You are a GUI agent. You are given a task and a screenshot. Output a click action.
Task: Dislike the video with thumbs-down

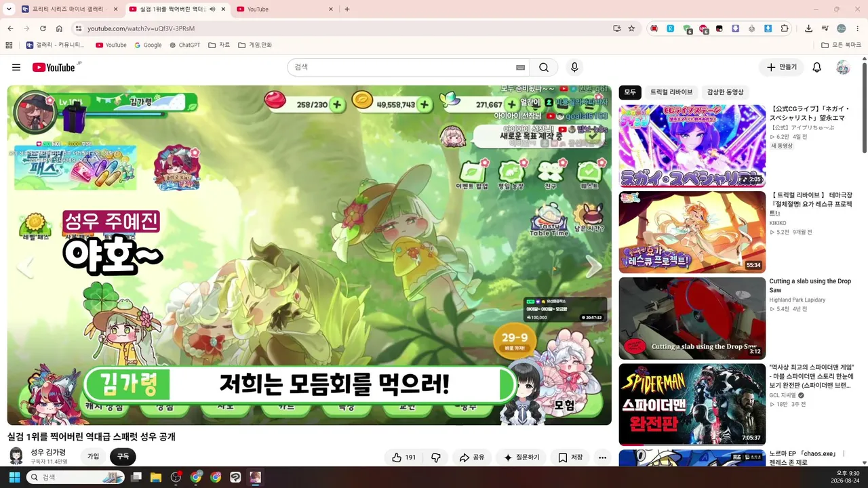(x=436, y=457)
